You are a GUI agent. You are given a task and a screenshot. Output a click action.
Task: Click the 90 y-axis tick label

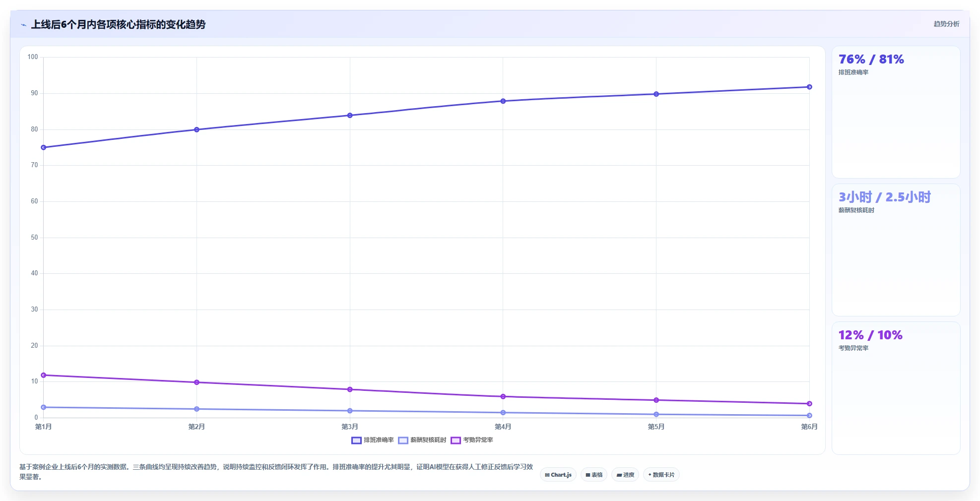34,93
